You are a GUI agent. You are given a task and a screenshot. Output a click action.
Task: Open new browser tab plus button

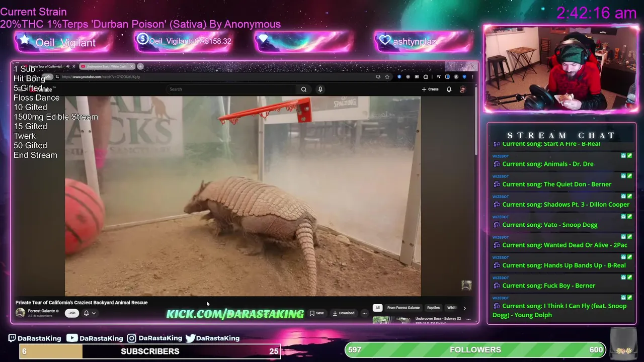coord(140,66)
